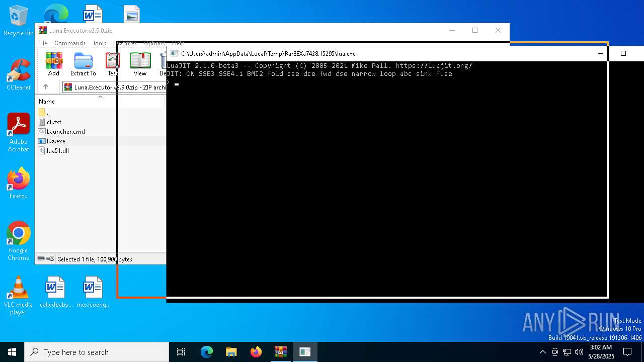Launch Microsoft Edge from the taskbar
Image resolution: width=644 pixels, height=362 pixels.
coord(207,352)
